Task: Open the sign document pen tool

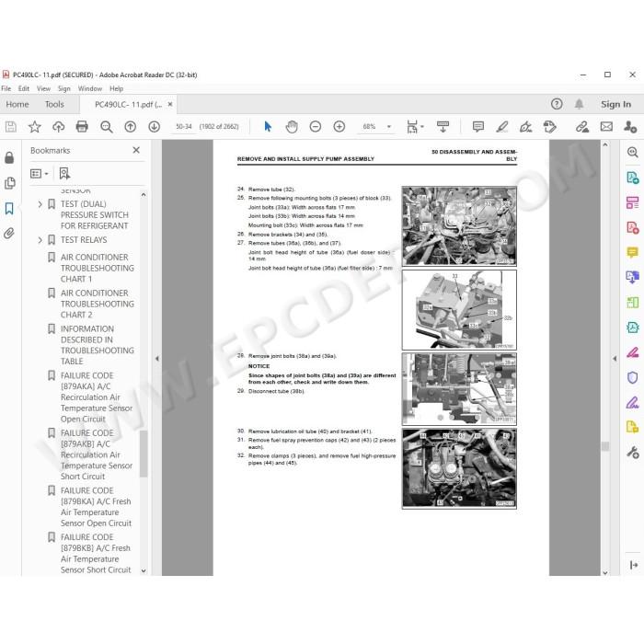Action: click(525, 127)
